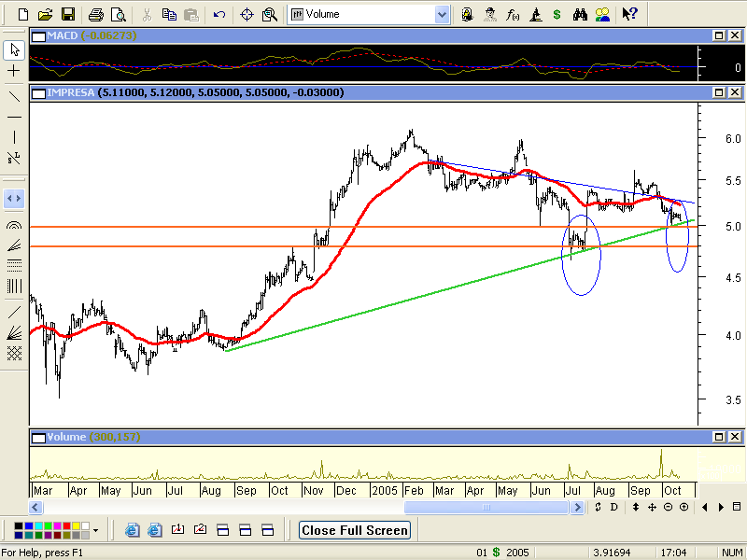
Task: Select the vertical time zones tool
Action: click(x=14, y=286)
